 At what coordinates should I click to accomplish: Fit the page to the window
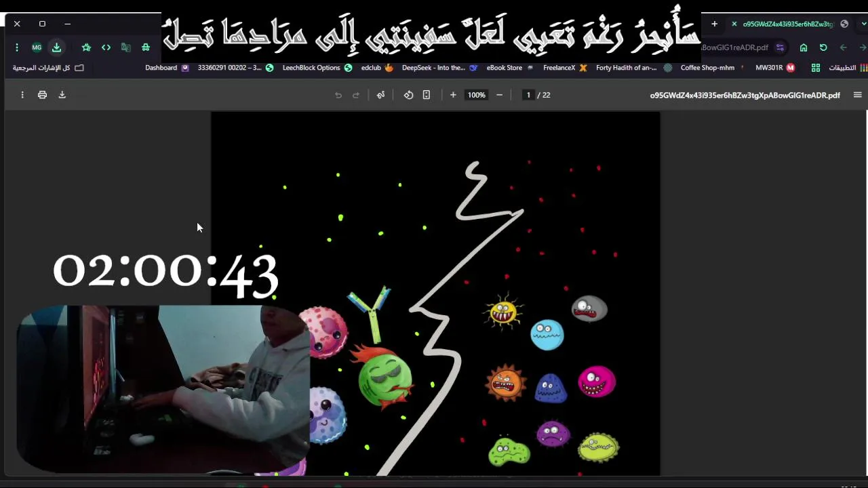coord(427,95)
